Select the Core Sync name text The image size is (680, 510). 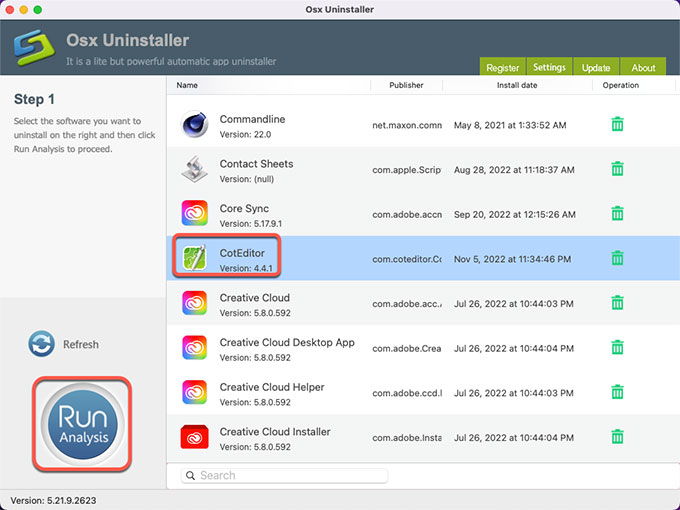pyautogui.click(x=244, y=209)
